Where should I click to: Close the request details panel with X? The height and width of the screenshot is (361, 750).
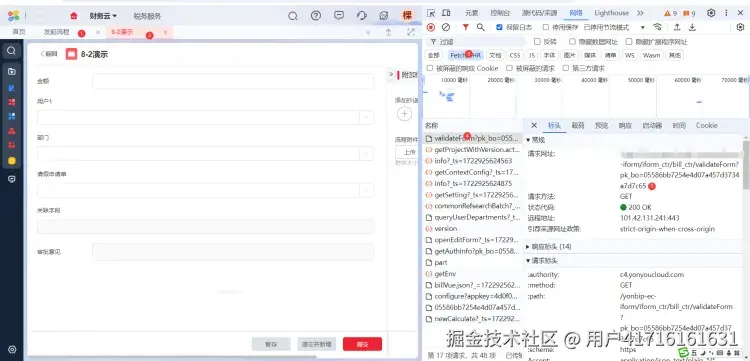[534, 125]
